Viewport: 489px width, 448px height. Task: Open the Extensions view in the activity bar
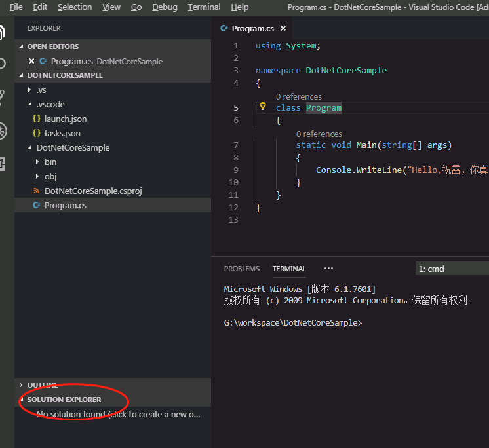[x=3, y=164]
